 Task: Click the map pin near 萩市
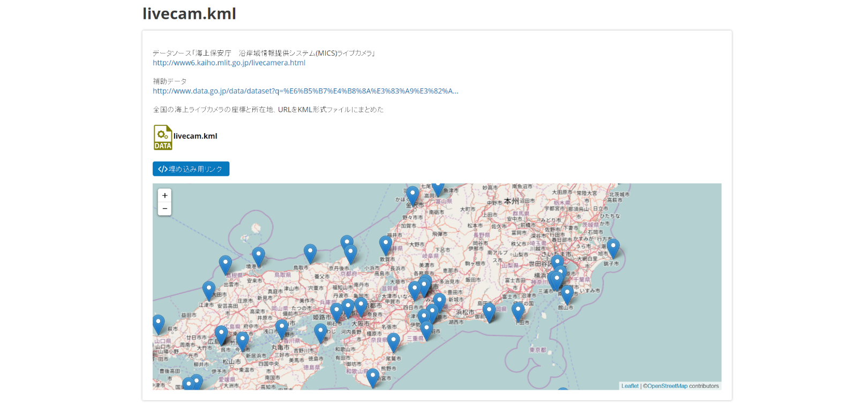(x=158, y=324)
